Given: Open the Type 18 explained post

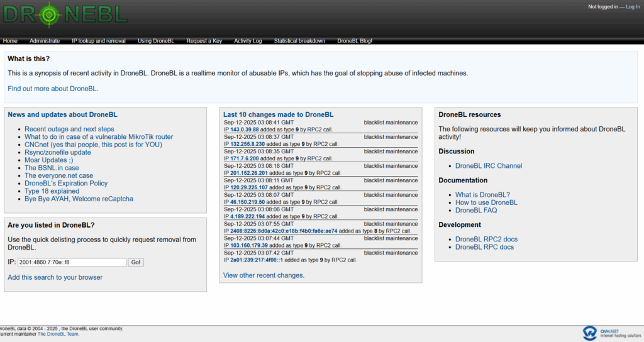Looking at the screenshot, I should [52, 191].
